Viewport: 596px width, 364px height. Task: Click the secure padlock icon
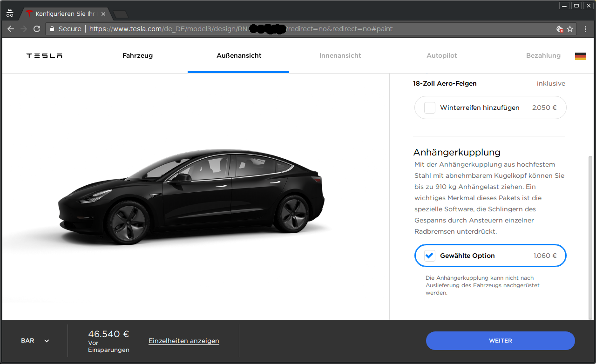click(x=52, y=29)
